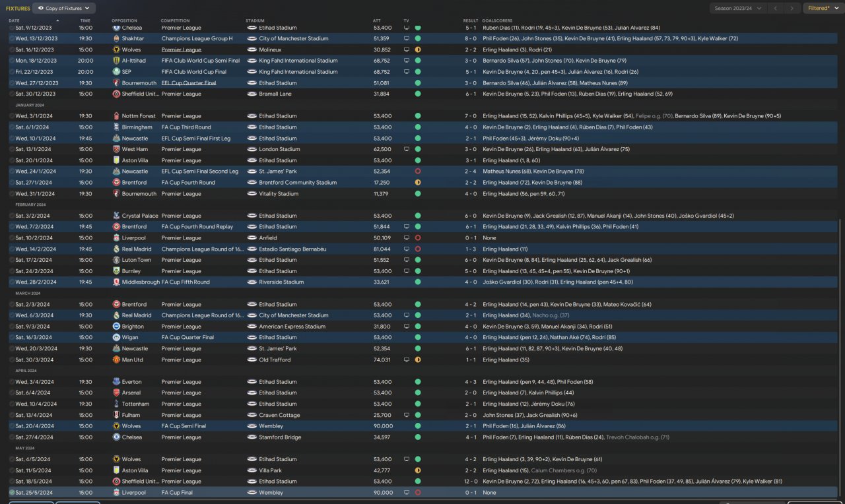
Task: Tick the selection circle on the Man Utd row
Action: [12, 360]
